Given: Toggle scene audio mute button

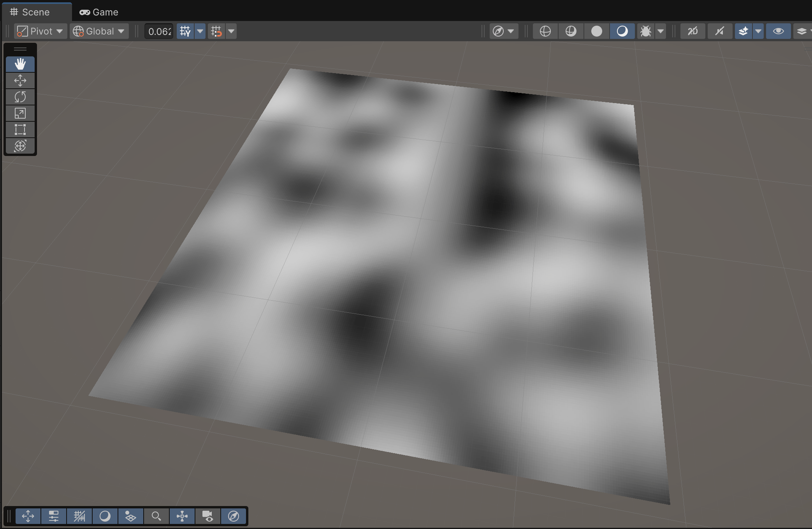Looking at the screenshot, I should point(719,31).
